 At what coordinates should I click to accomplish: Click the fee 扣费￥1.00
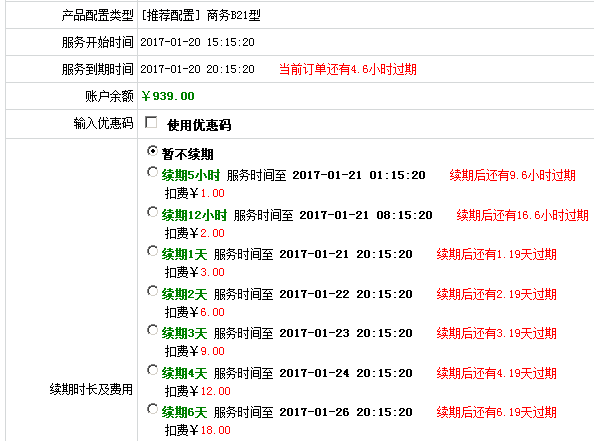tap(195, 194)
